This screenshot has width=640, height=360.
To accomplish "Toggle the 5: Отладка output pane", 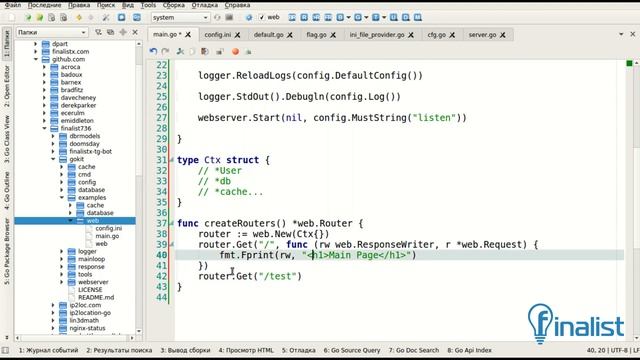I will (x=298, y=350).
